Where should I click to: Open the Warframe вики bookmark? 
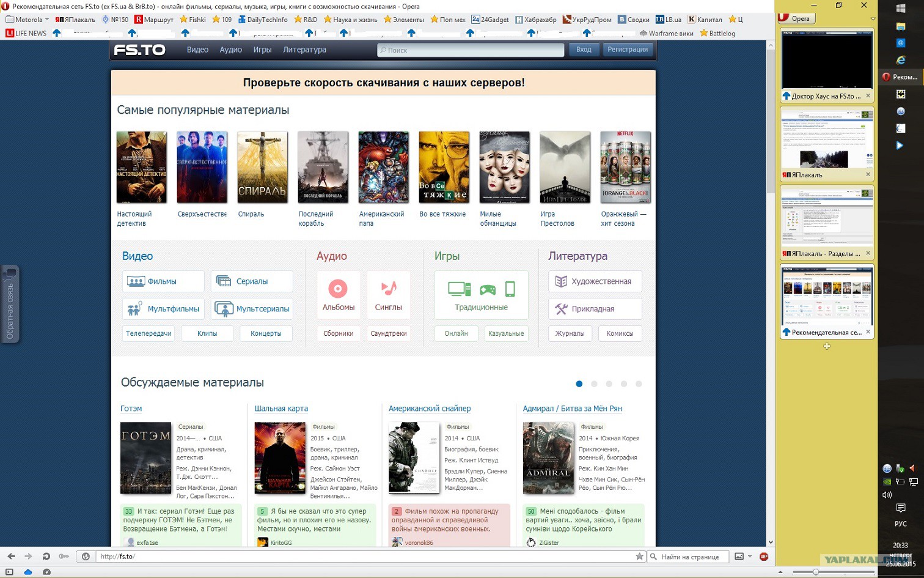(x=666, y=34)
